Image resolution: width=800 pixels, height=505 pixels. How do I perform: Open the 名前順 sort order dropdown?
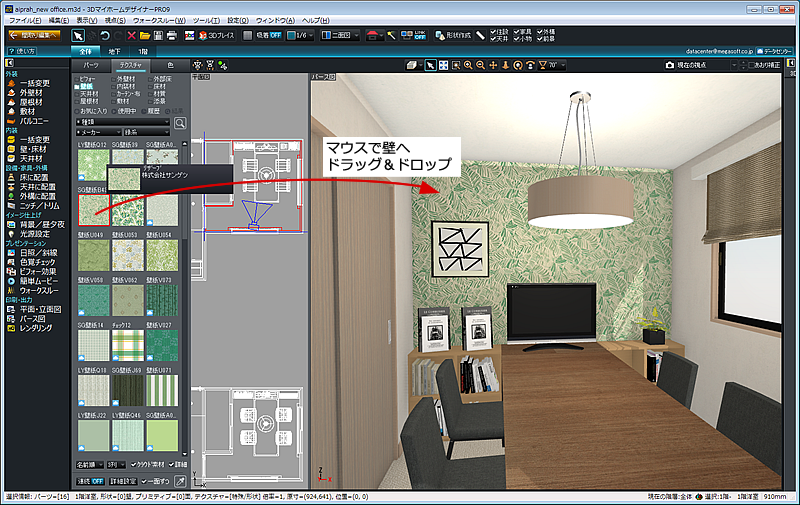click(x=90, y=465)
